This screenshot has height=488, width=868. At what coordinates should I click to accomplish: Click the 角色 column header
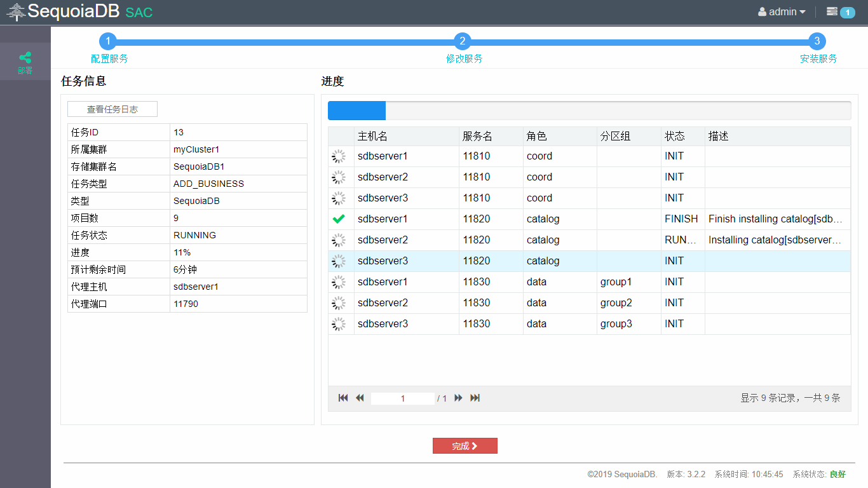pyautogui.click(x=560, y=137)
